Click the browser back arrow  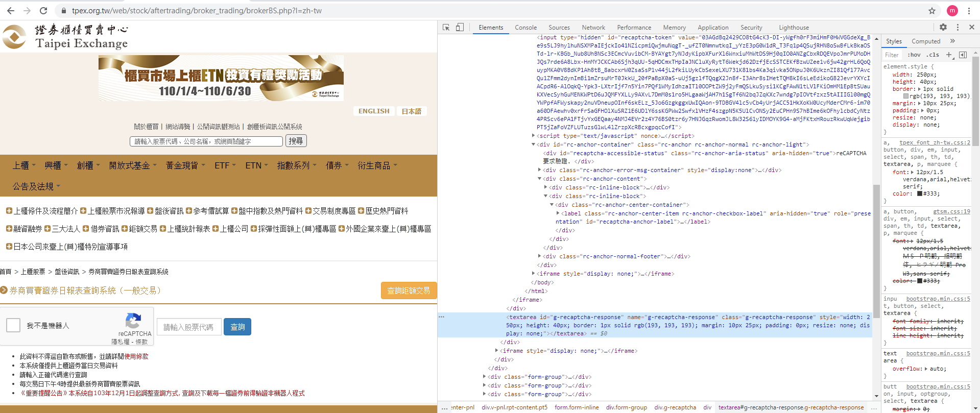(x=11, y=11)
